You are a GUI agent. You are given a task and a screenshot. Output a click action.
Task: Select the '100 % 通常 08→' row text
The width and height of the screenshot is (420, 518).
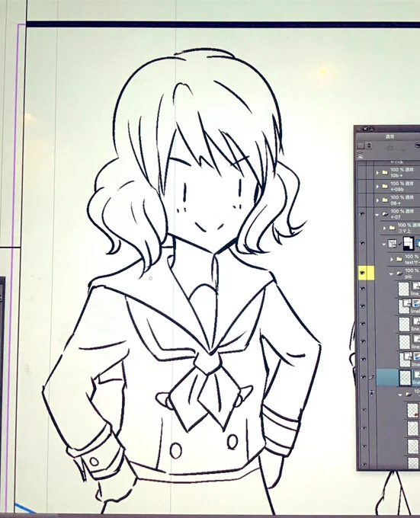[x=402, y=200]
